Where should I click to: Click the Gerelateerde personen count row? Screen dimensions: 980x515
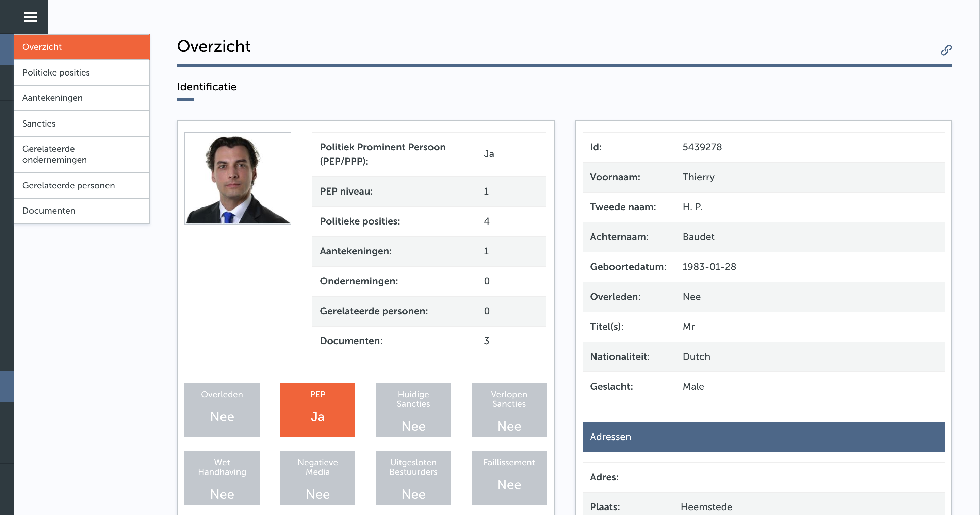point(429,311)
